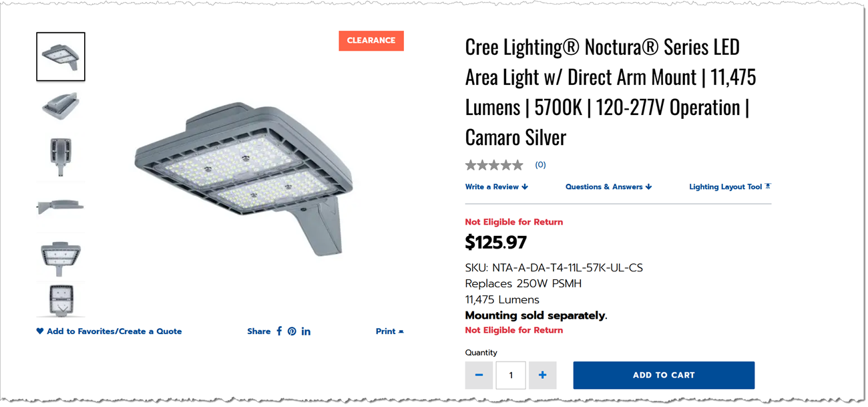This screenshot has height=407, width=868.
Task: Click the printer icon beside Print
Action: click(401, 331)
